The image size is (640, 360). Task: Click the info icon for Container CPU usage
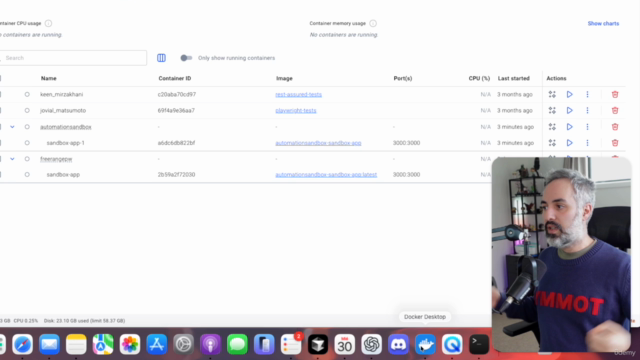pyautogui.click(x=48, y=23)
